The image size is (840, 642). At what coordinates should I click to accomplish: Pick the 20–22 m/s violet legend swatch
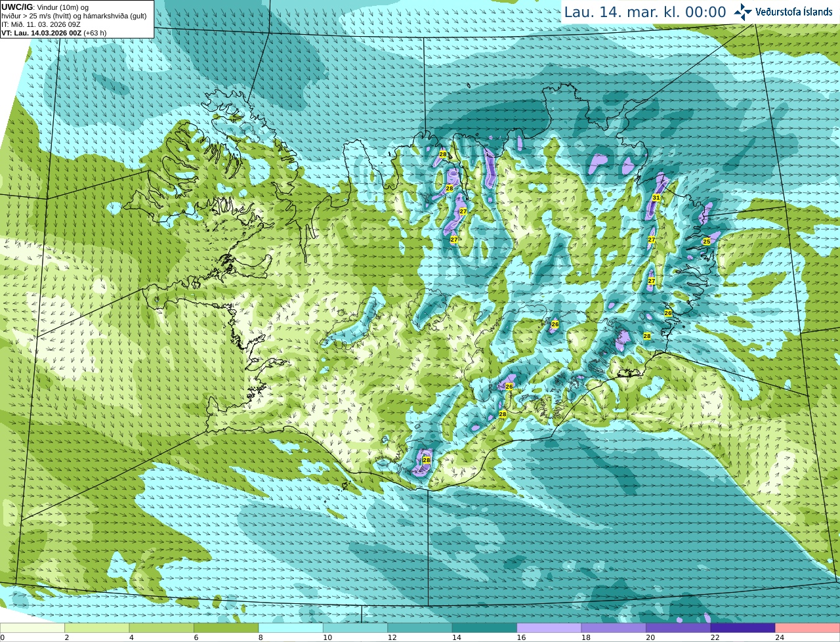click(679, 628)
